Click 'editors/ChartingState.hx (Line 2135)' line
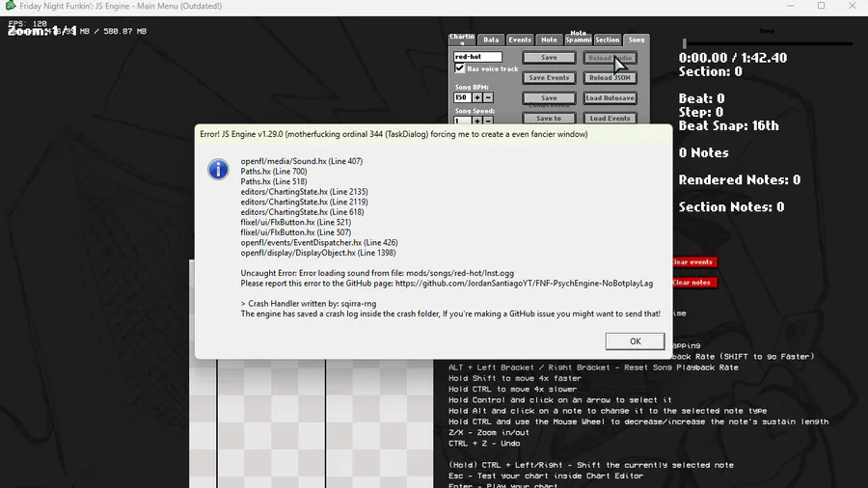This screenshot has height=488, width=868. click(x=304, y=191)
